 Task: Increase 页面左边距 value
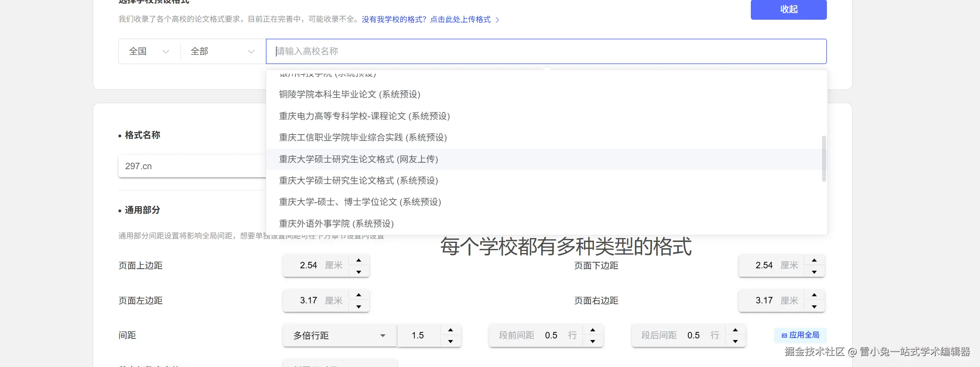point(358,295)
